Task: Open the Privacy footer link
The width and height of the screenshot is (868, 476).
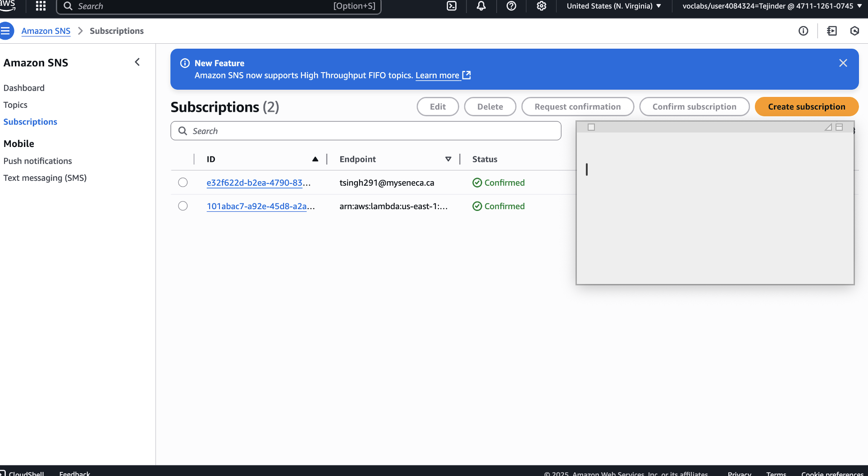Action: click(x=739, y=473)
